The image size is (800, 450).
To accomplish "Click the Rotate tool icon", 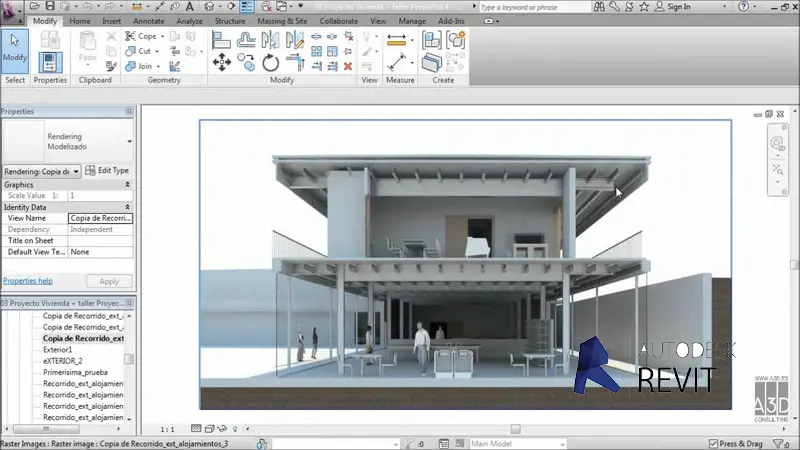I will (x=270, y=63).
